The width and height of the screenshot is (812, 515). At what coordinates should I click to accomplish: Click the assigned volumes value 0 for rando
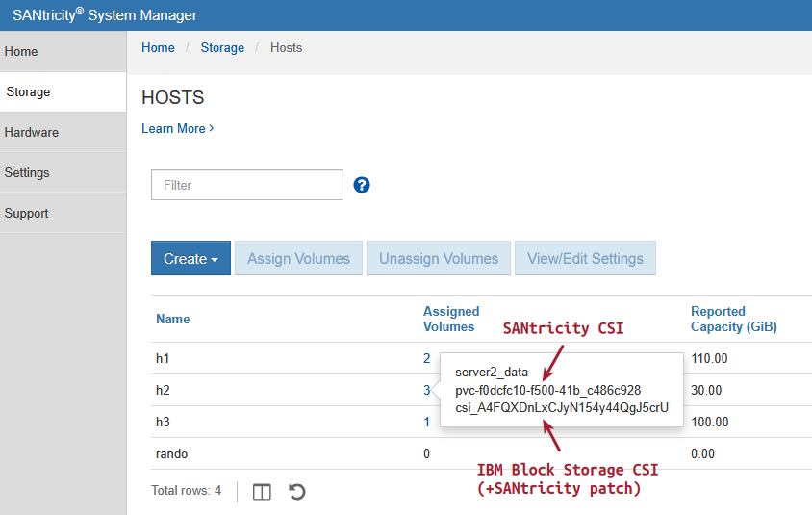pos(427,453)
